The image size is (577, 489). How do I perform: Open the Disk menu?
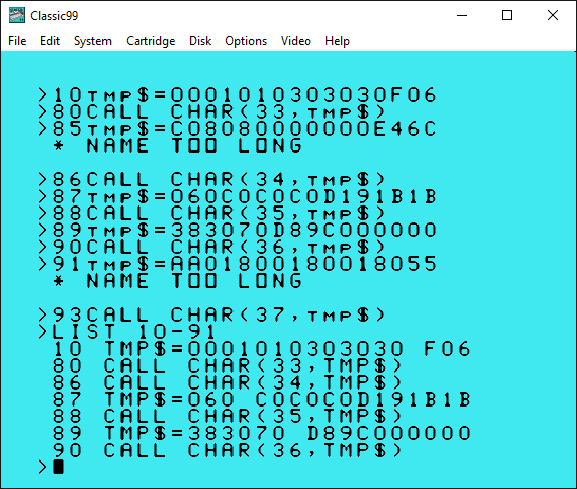click(x=200, y=41)
